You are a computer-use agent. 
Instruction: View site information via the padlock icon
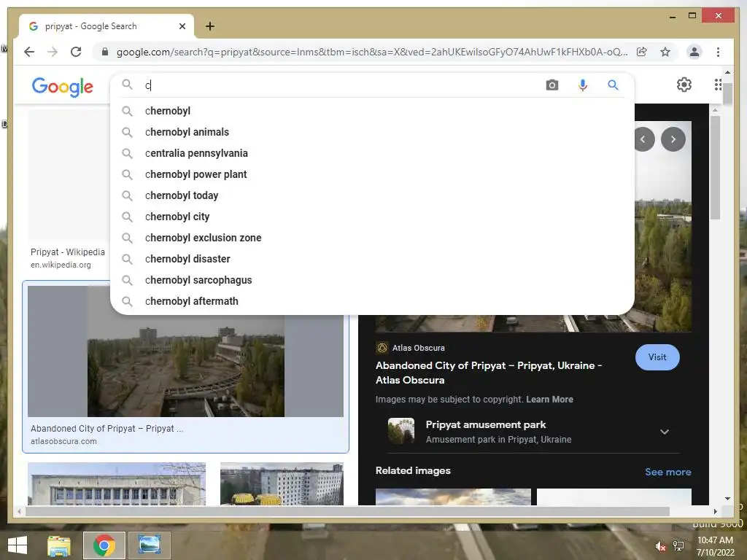pos(105,52)
